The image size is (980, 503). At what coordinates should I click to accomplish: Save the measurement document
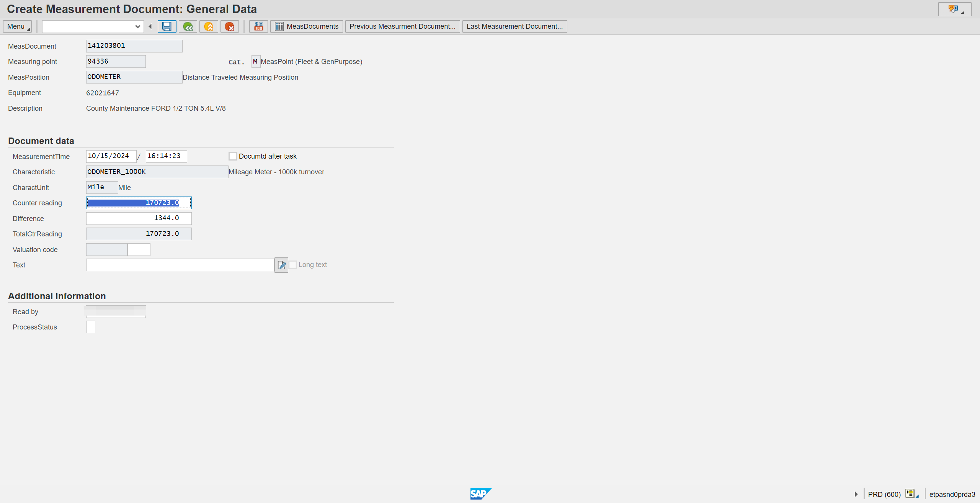[167, 26]
